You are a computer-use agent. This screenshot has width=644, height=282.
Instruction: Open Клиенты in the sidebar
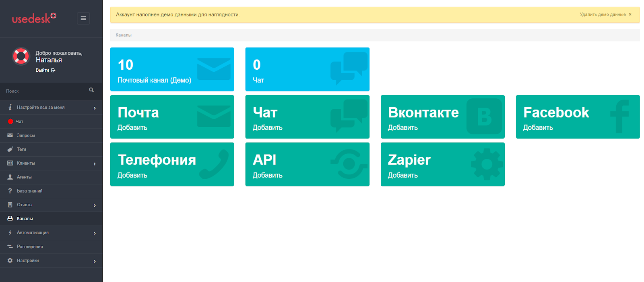click(51, 163)
